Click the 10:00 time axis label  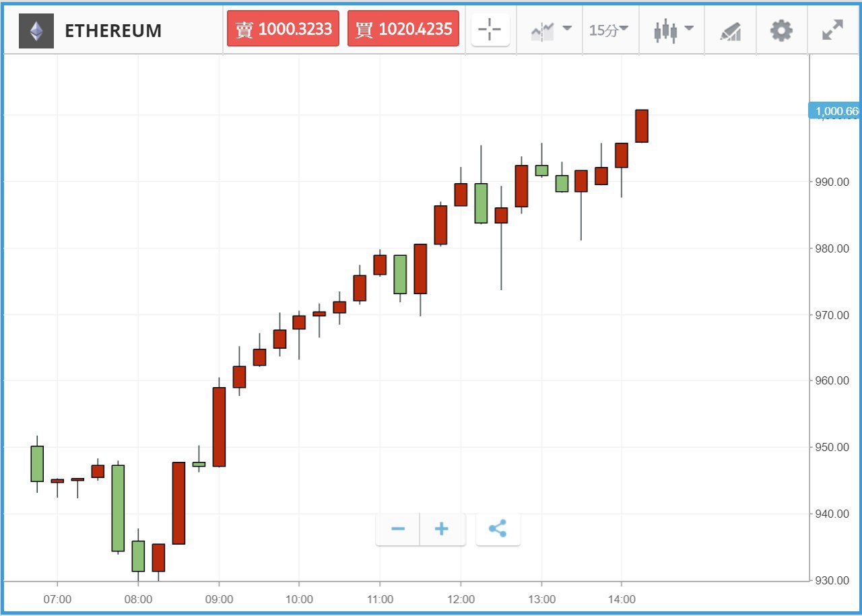point(299,598)
